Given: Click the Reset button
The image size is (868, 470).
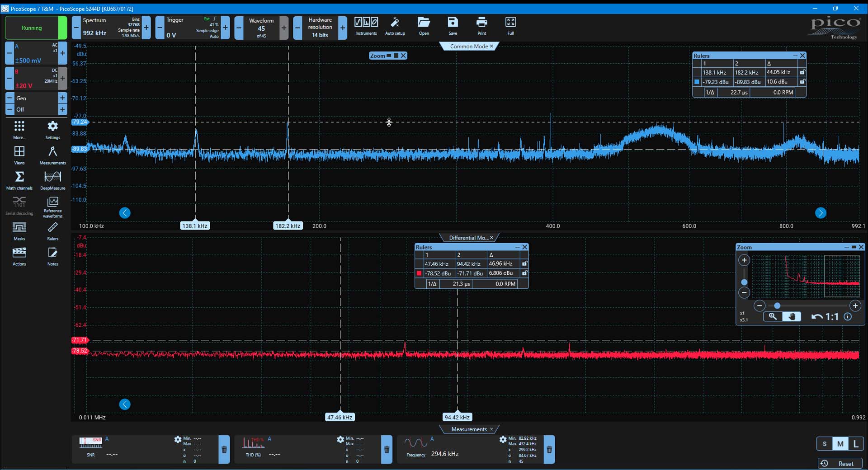Looking at the screenshot, I should pos(840,464).
